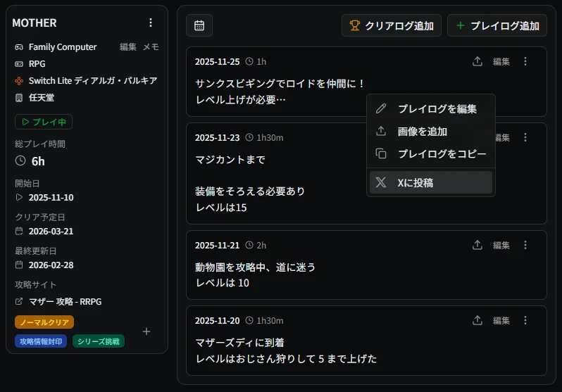This screenshot has width=562, height=392.
Task: Click 編集 on the 2025-11-25 log
Action: [x=501, y=62]
